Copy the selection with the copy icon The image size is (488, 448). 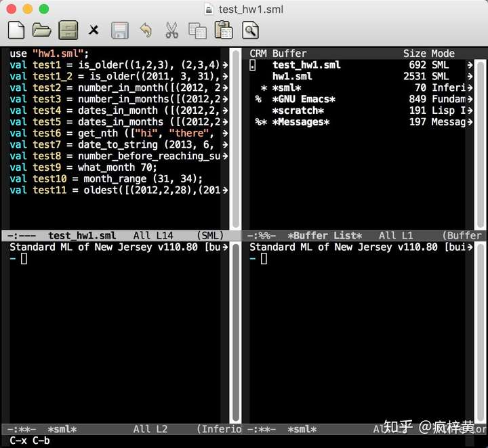(198, 30)
